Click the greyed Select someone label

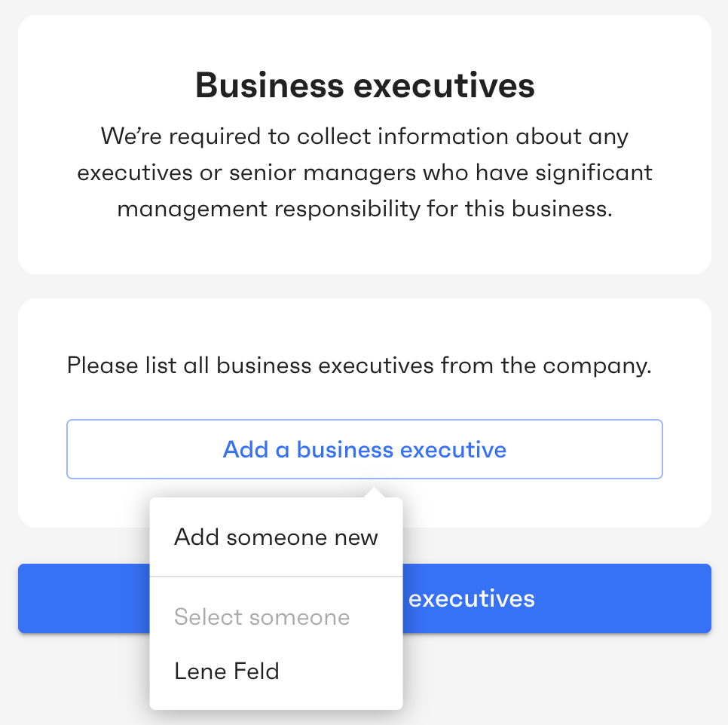pyautogui.click(x=262, y=617)
